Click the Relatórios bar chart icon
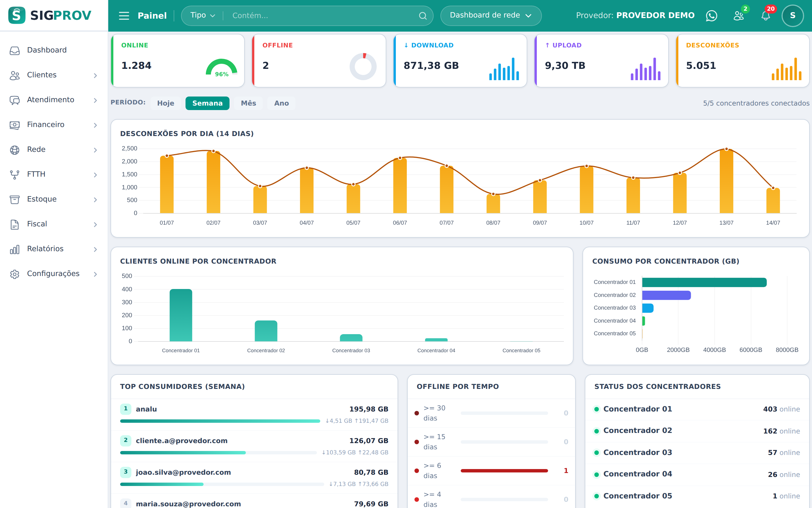812x508 pixels. [15, 249]
